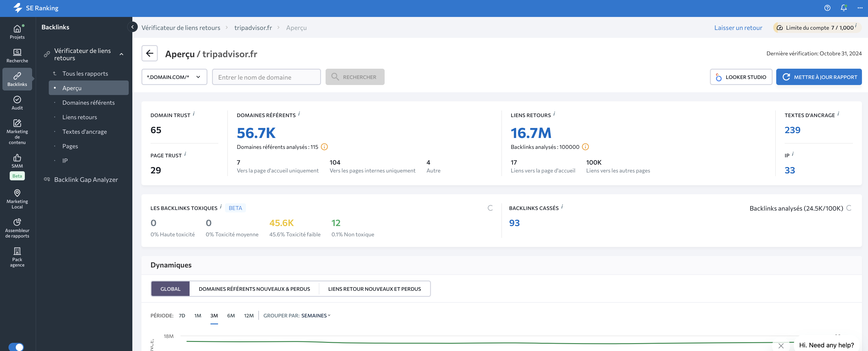
Task: Go to Domaines référents in sidebar
Action: click(x=88, y=102)
